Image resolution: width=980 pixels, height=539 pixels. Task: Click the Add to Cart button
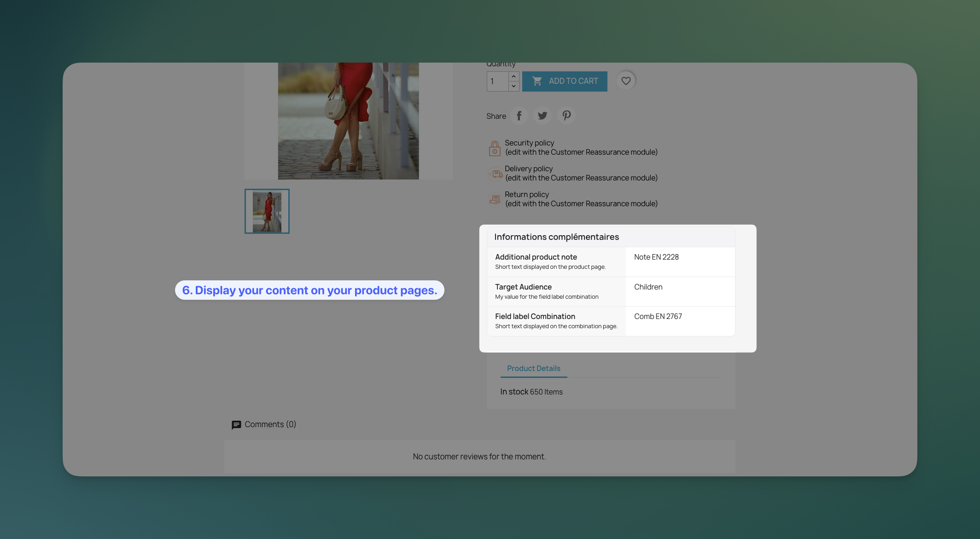pos(565,81)
